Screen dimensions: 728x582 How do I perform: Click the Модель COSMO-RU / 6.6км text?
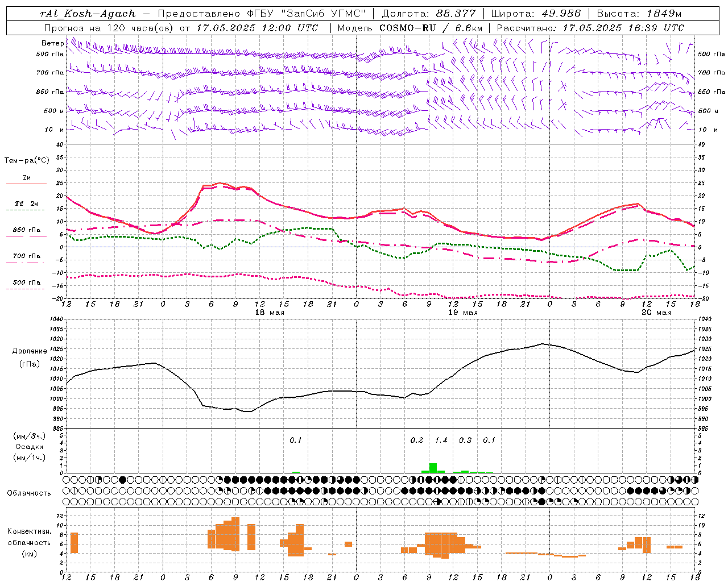point(410,27)
